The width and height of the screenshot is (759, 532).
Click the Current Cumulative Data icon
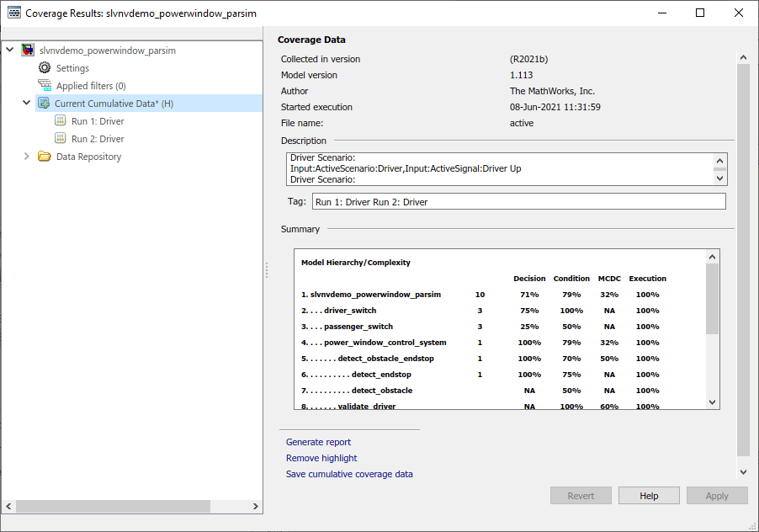44,104
